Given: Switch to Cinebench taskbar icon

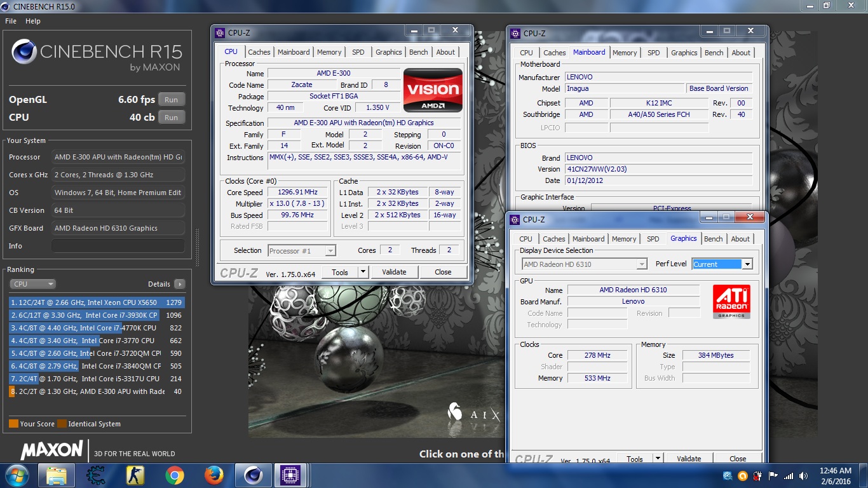Looking at the screenshot, I should tap(254, 475).
